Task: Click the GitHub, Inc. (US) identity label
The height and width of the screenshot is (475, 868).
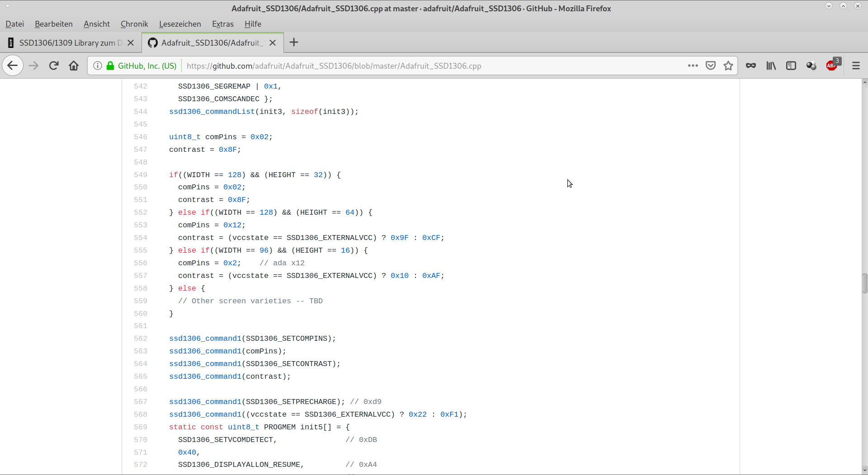Action: (x=147, y=66)
